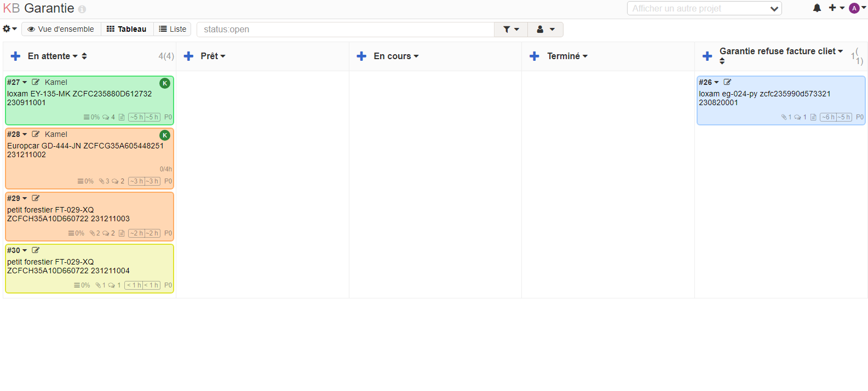This screenshot has width=868, height=391.
Task: Click the edit icon on task #26
Action: point(727,82)
